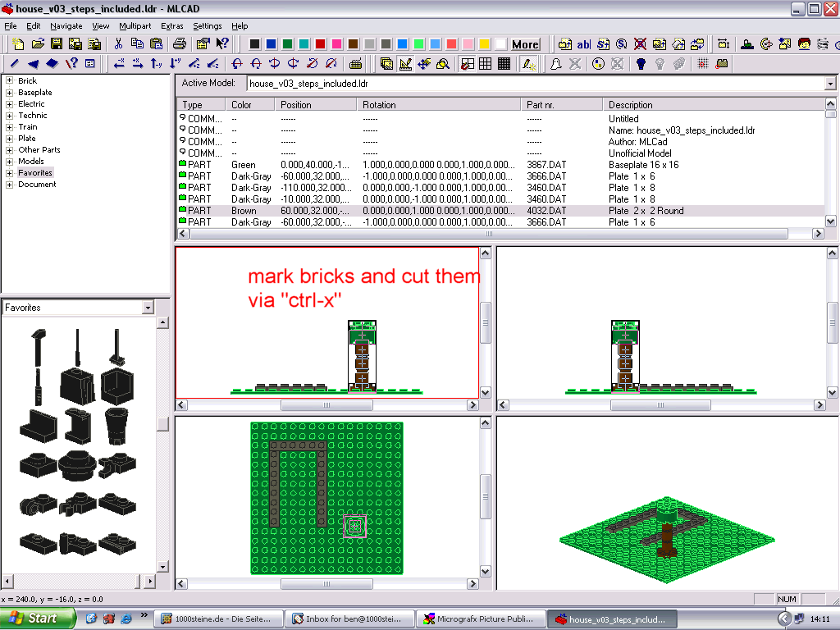Image resolution: width=840 pixels, height=630 pixels.
Task: Click the keyboard position entry icon
Action: [355, 64]
